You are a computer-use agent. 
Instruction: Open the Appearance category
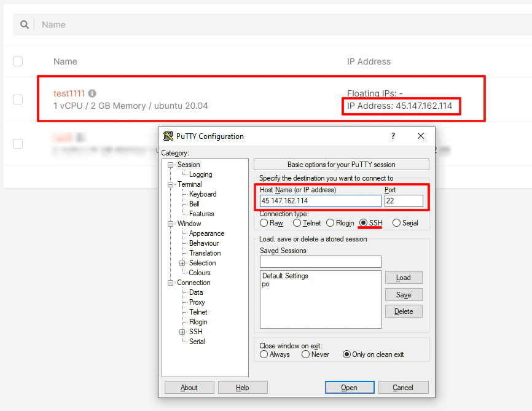[x=206, y=233]
